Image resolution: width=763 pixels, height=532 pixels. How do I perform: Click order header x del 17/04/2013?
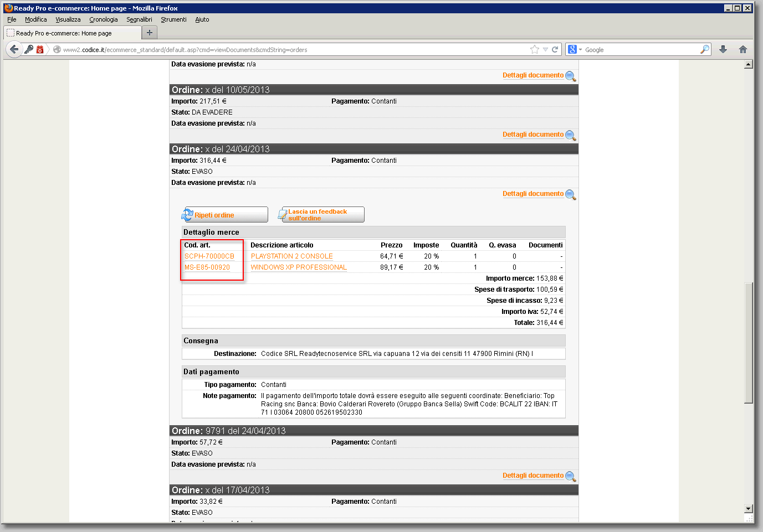[x=374, y=490]
